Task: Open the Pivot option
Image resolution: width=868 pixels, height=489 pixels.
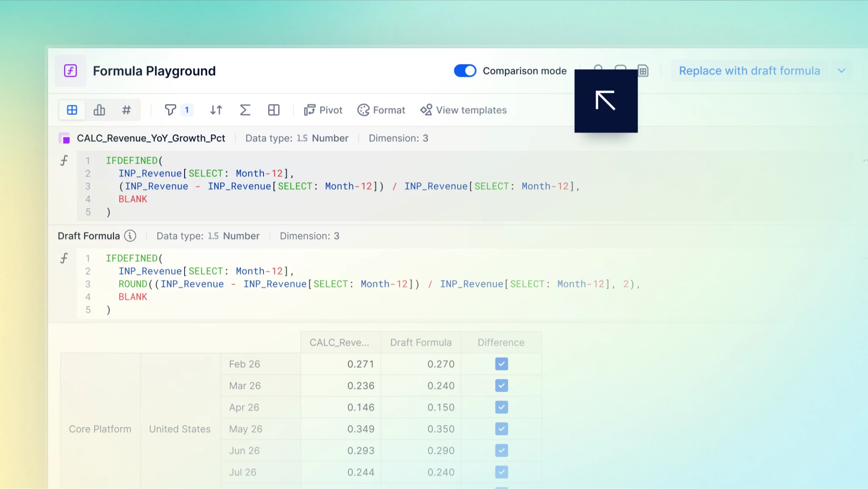Action: tap(323, 110)
